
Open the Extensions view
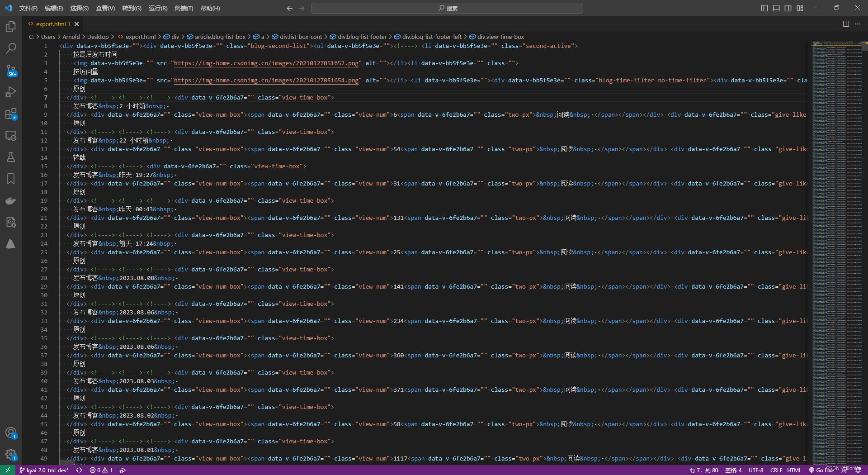pyautogui.click(x=11, y=114)
